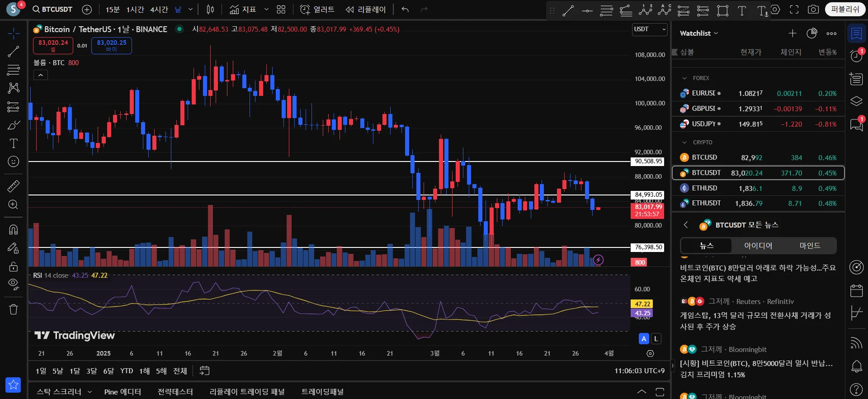Toggle lock all drawings padlock

(x=14, y=266)
